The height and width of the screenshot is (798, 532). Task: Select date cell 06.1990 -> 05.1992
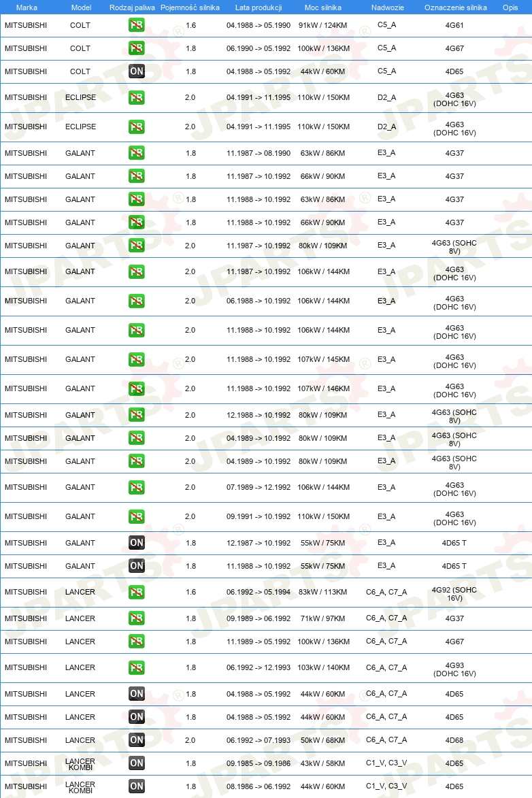(259, 48)
